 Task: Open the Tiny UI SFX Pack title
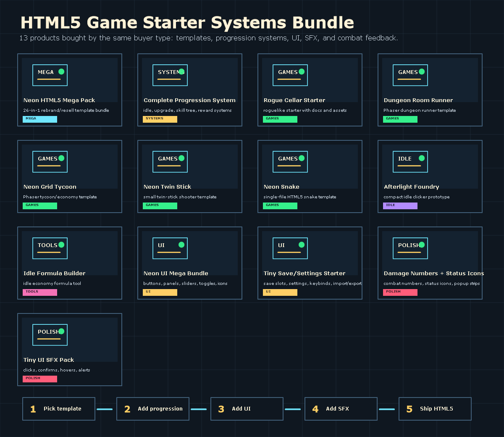(x=49, y=360)
